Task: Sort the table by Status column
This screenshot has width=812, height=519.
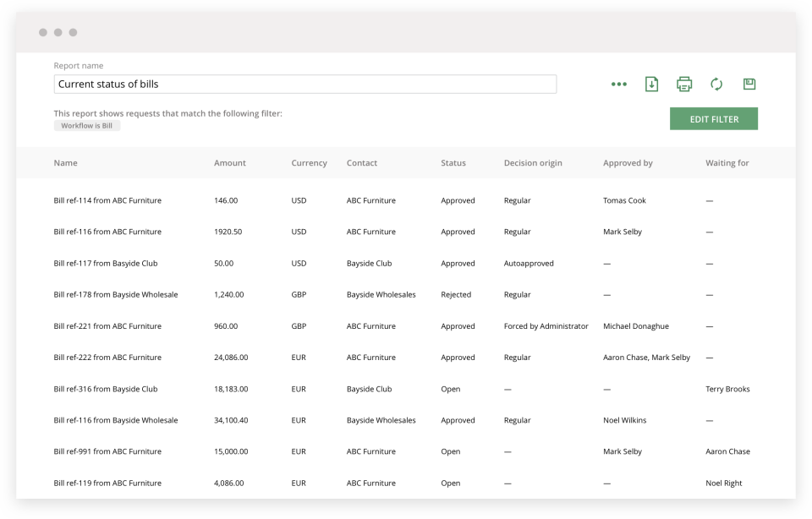Action: [453, 162]
